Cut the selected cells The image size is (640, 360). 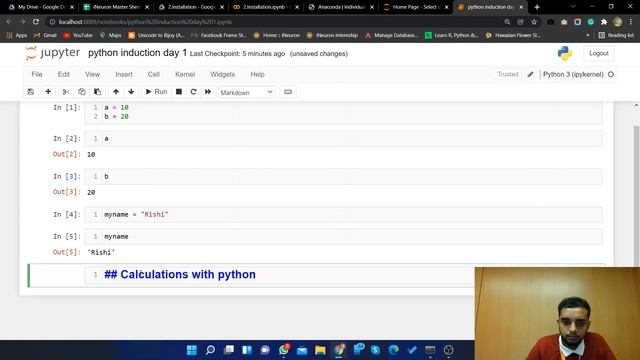pyautogui.click(x=66, y=92)
